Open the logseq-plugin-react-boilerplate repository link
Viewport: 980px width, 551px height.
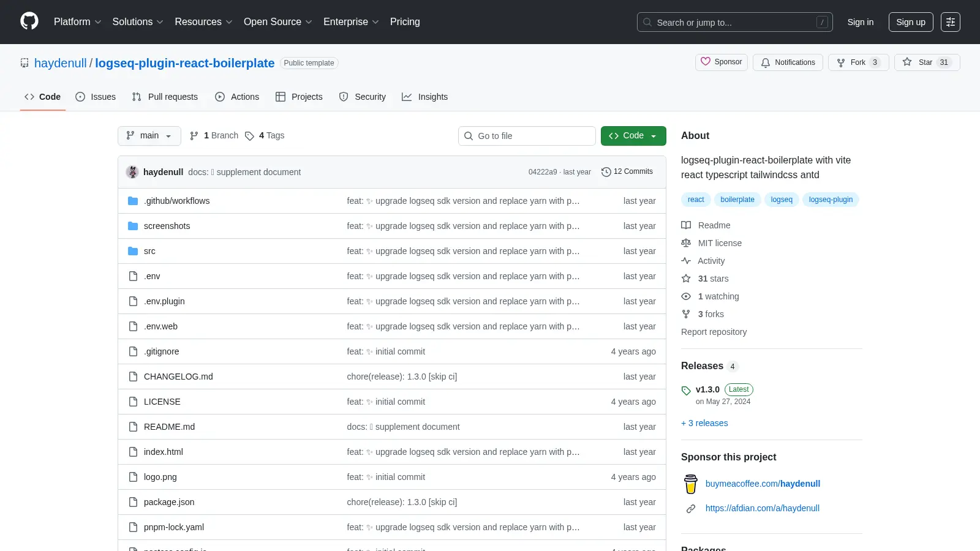[185, 63]
